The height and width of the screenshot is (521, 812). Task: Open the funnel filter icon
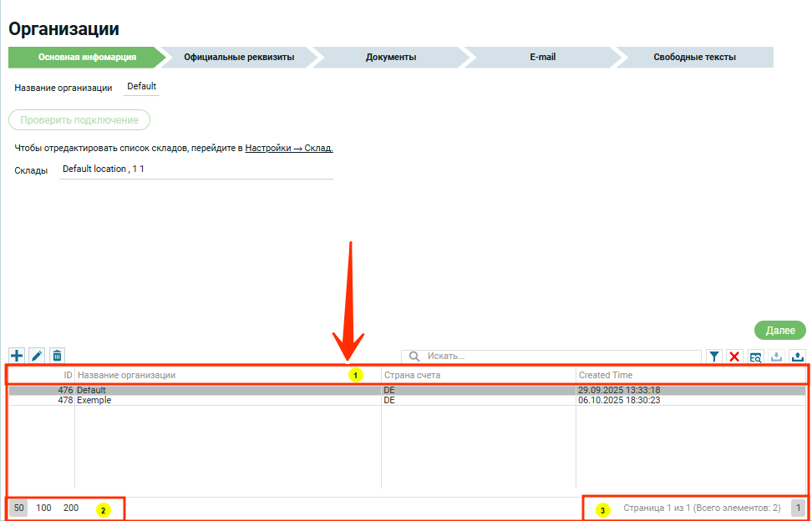pos(714,357)
